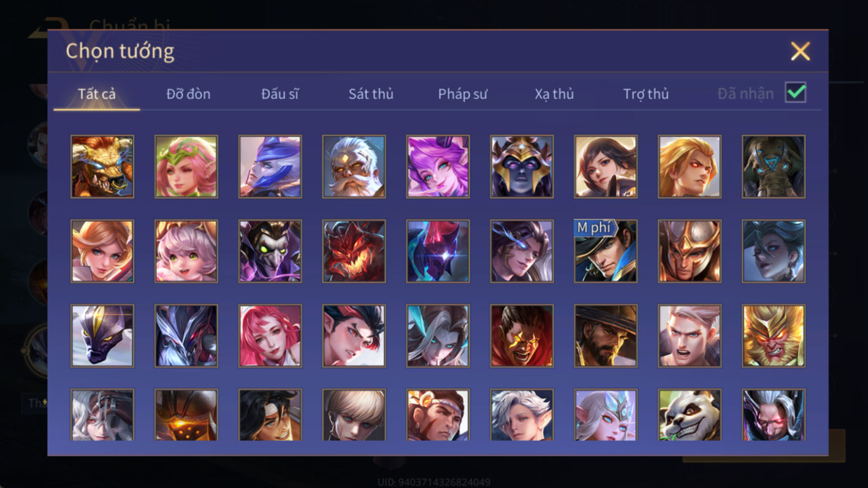Select the golden bull hero portrait
The height and width of the screenshot is (488, 868).
click(x=102, y=166)
